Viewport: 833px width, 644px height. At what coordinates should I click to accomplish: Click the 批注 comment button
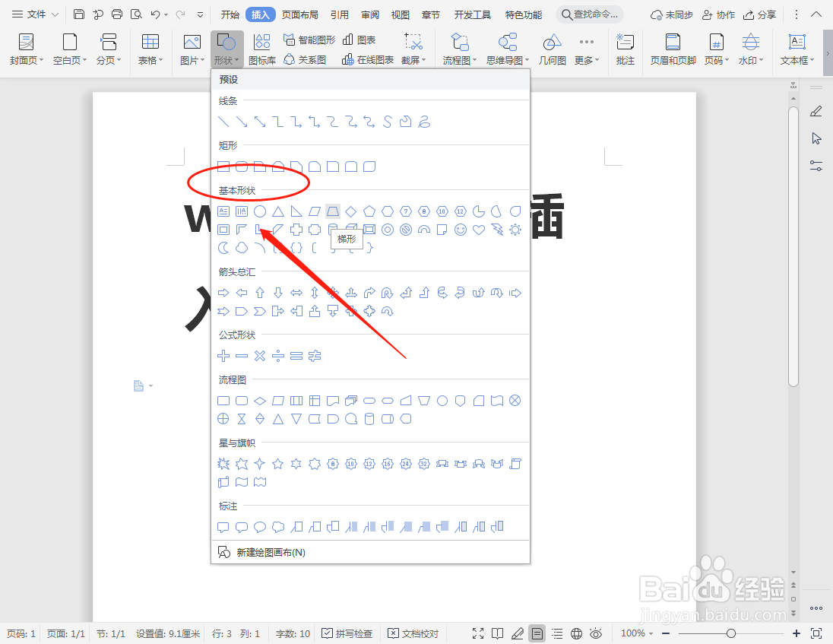pyautogui.click(x=626, y=49)
